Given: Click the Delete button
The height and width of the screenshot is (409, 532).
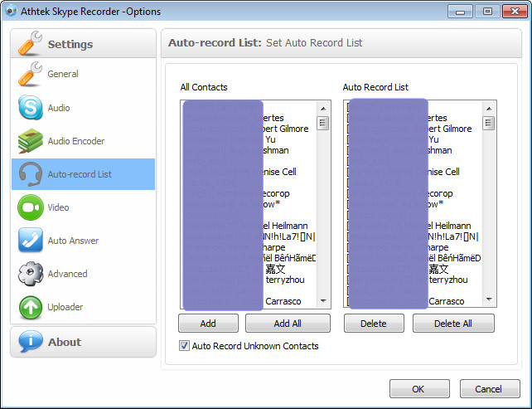Looking at the screenshot, I should (374, 323).
